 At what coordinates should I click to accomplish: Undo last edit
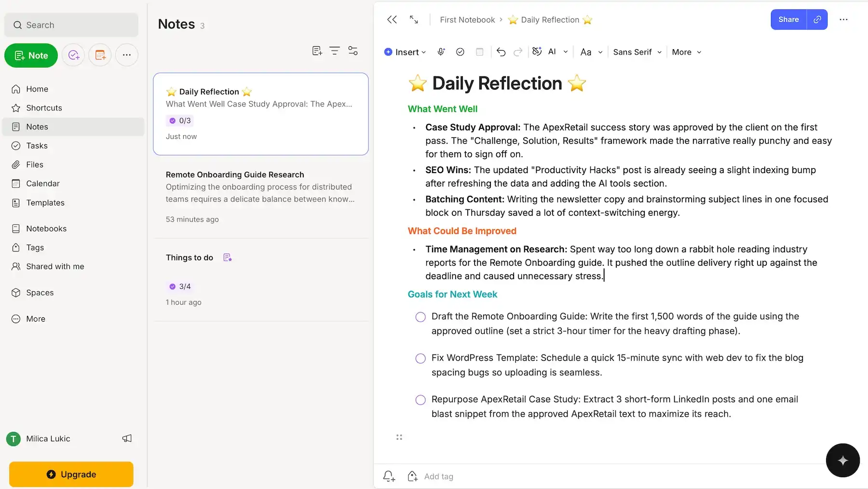tap(501, 52)
